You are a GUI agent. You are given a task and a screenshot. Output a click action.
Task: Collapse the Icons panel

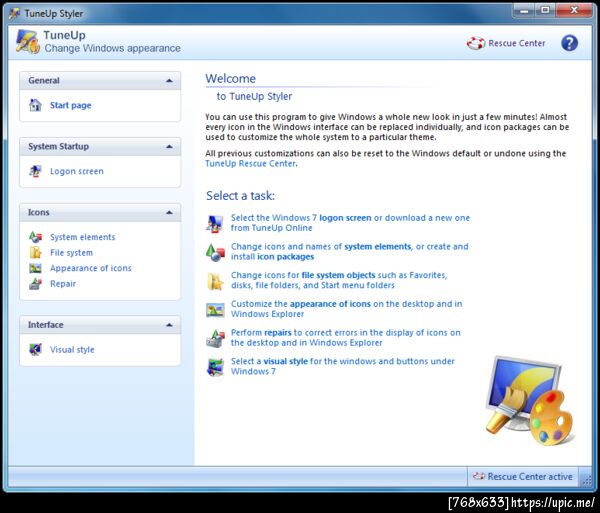click(x=169, y=212)
